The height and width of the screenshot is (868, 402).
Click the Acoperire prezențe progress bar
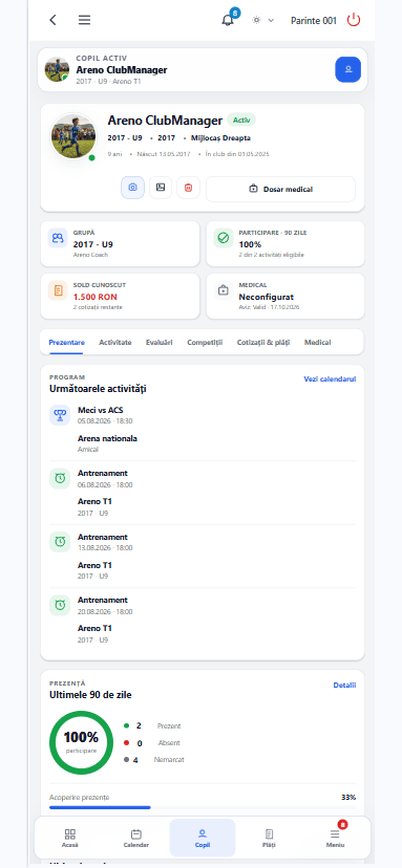coord(203,808)
